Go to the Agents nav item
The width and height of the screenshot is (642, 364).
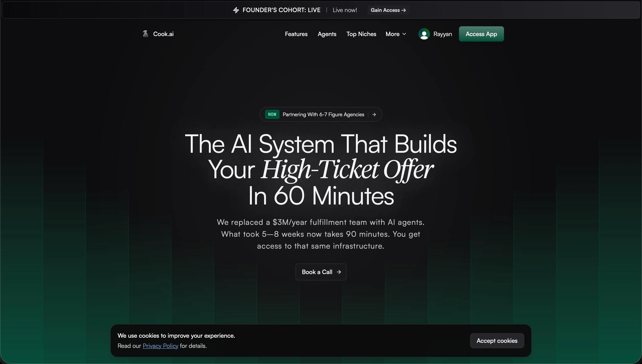click(327, 34)
